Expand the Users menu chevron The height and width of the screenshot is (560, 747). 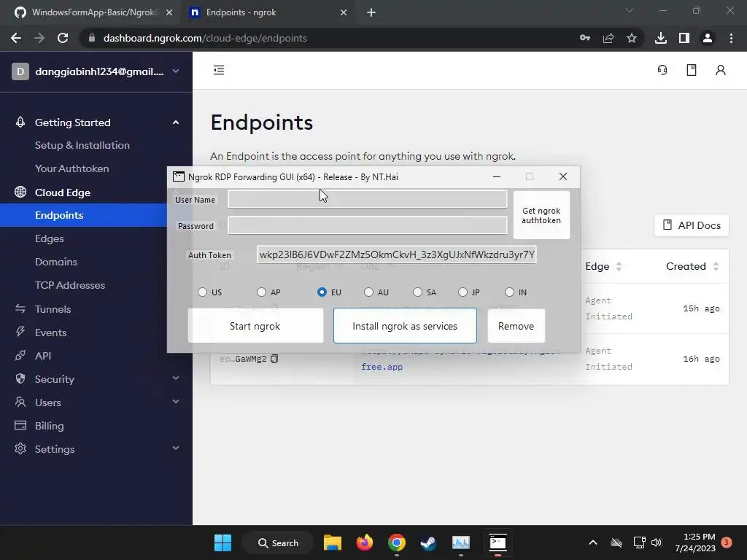[x=176, y=402]
